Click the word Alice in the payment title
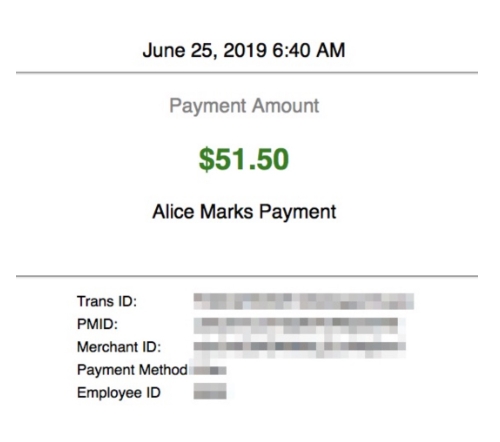 pos(173,212)
